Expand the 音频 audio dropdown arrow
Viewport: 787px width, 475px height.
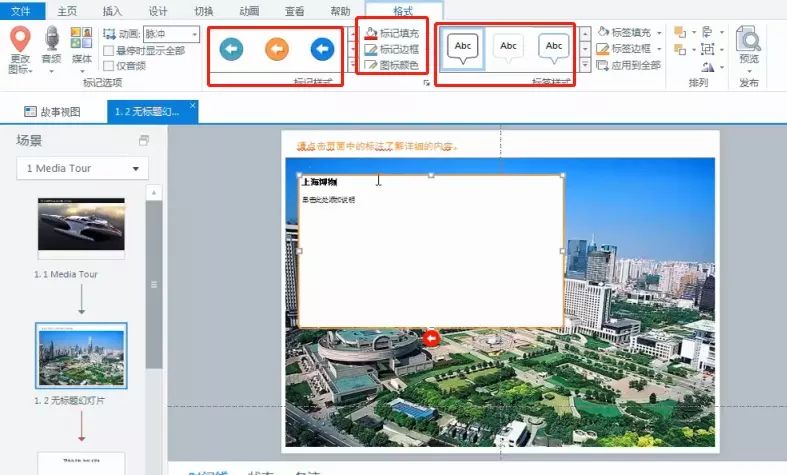click(x=52, y=71)
